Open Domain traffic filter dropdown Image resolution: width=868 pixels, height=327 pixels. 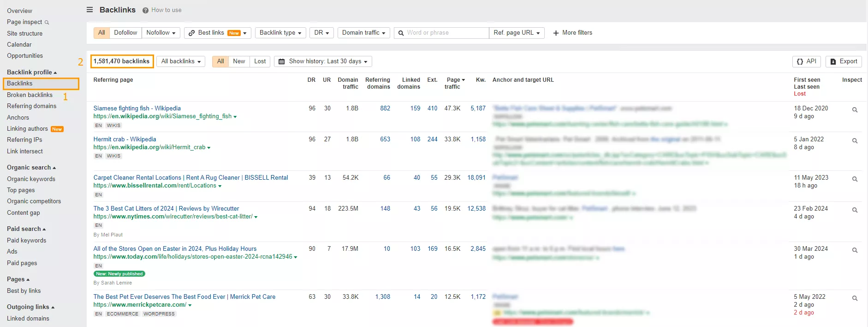click(364, 33)
